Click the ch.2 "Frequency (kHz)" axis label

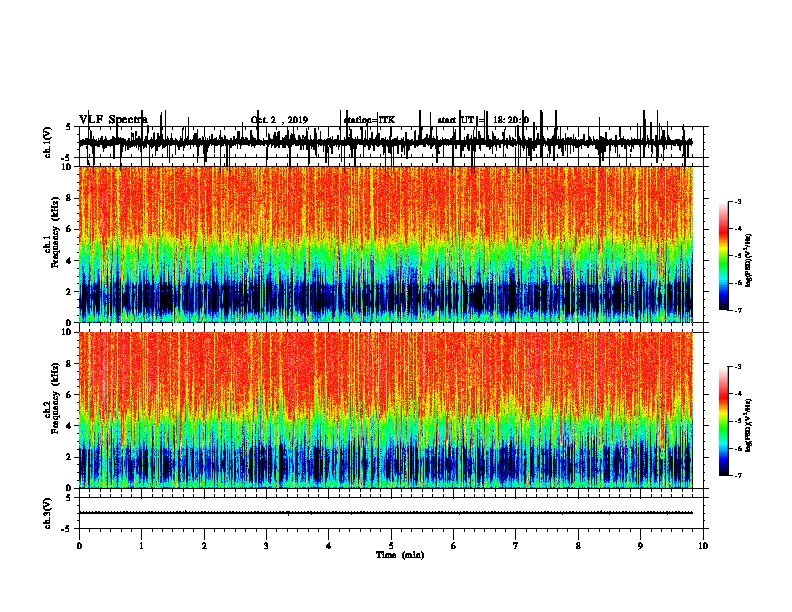[x=55, y=398]
